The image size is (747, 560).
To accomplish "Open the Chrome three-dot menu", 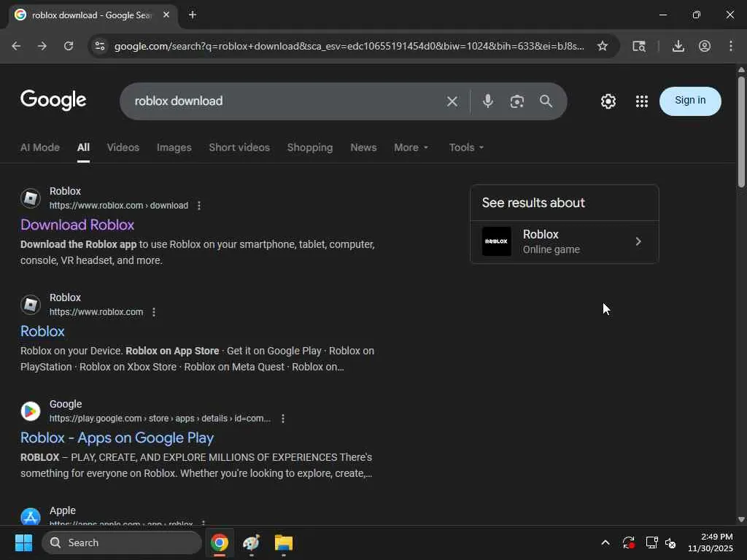I will tap(731, 46).
